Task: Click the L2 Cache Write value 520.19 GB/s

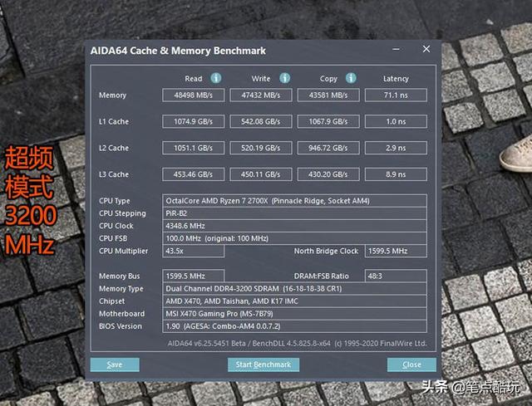Action: click(x=261, y=148)
